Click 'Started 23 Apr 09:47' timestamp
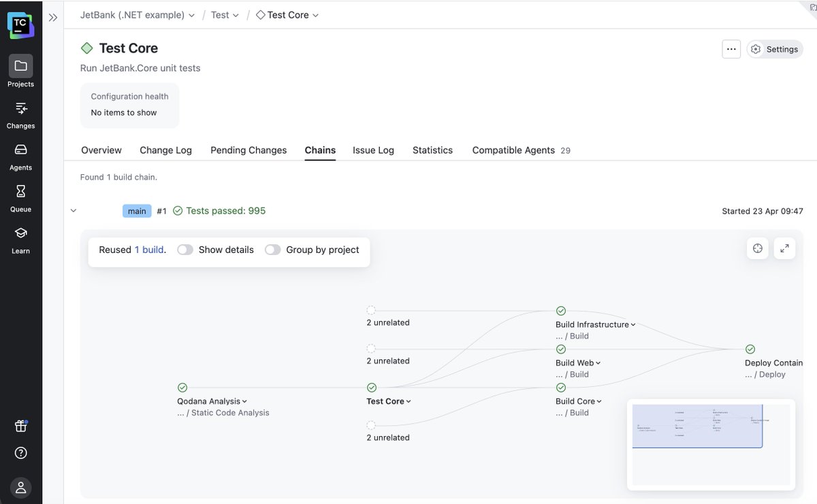817x504 pixels. pyautogui.click(x=763, y=211)
